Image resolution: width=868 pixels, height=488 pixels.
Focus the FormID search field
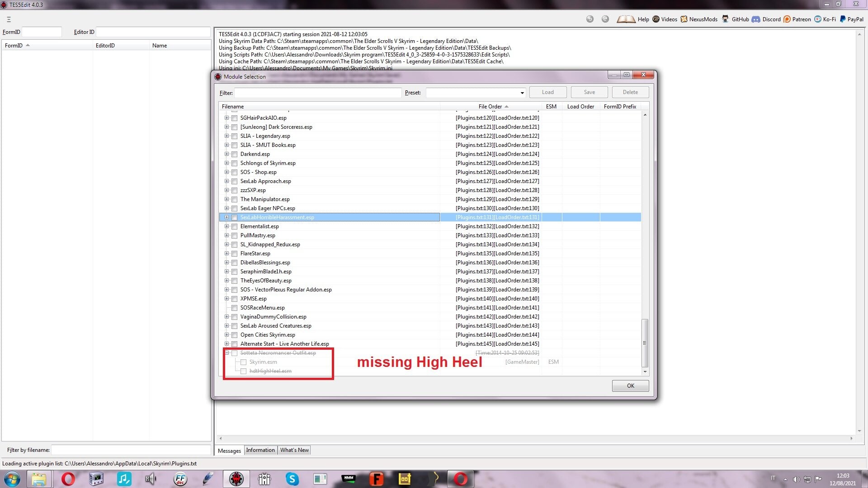point(42,32)
